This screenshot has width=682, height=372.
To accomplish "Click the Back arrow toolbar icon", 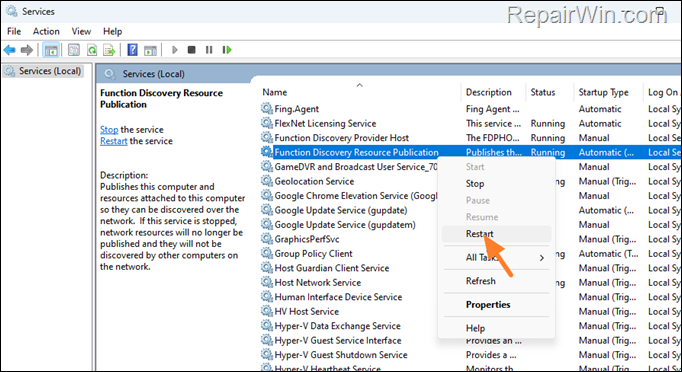I will [10, 50].
